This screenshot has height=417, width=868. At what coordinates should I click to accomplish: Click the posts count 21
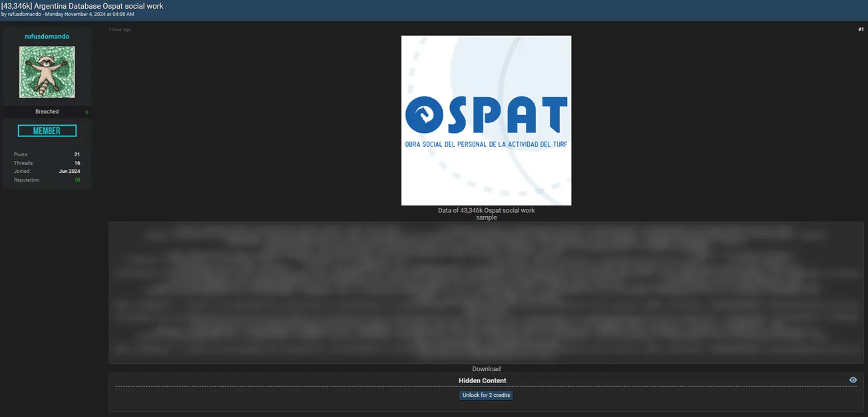click(x=77, y=154)
